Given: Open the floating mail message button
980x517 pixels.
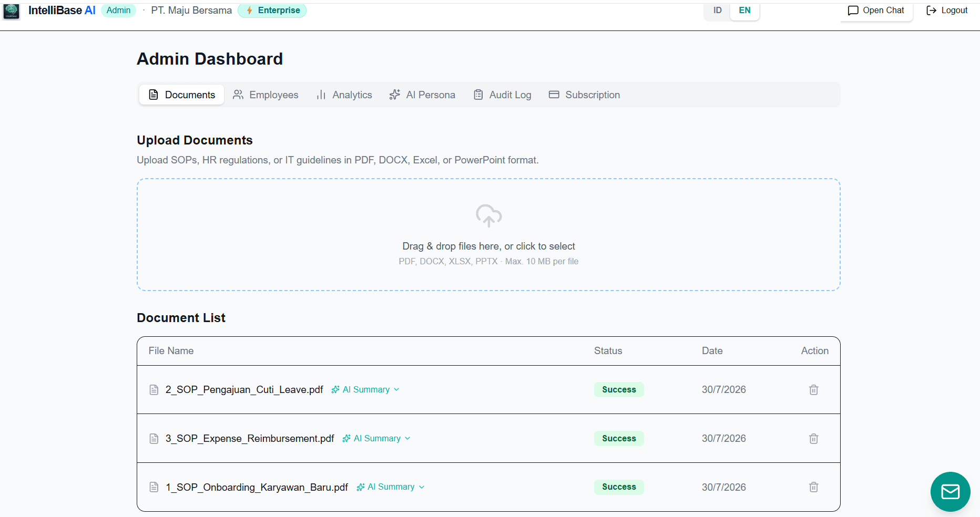Looking at the screenshot, I should coord(950,492).
